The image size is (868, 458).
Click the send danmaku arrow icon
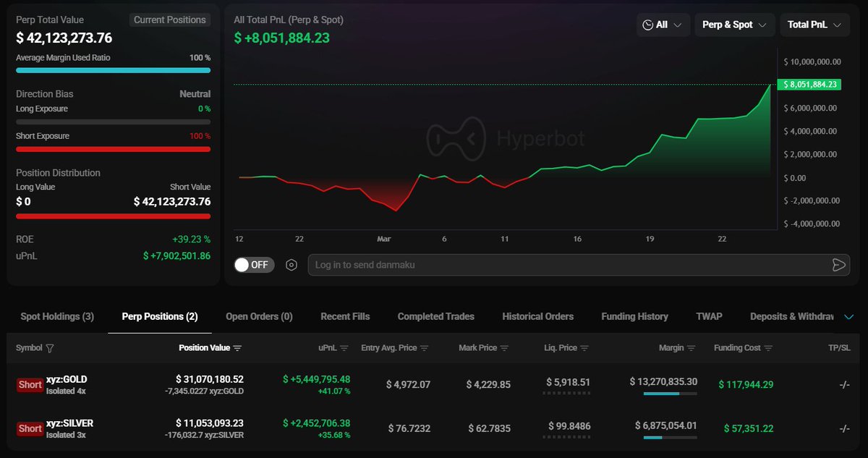839,265
